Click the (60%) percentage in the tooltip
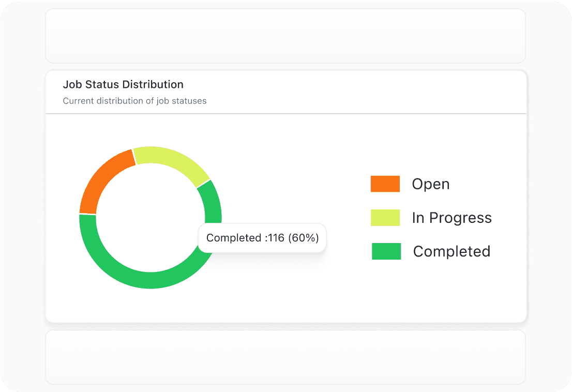The height and width of the screenshot is (392, 572). coord(304,238)
